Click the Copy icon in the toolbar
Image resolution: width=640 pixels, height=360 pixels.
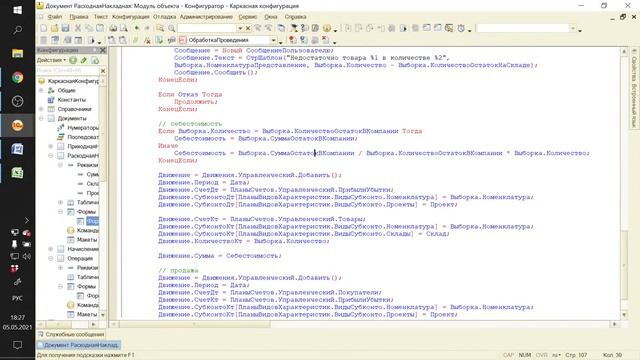click(89, 28)
